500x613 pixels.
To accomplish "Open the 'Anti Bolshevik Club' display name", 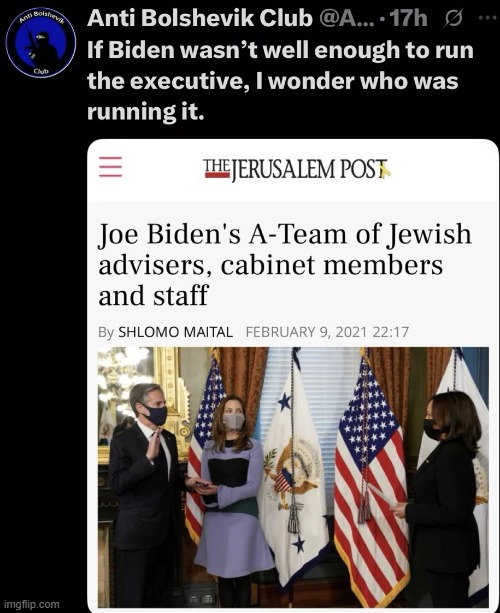I will click(200, 18).
